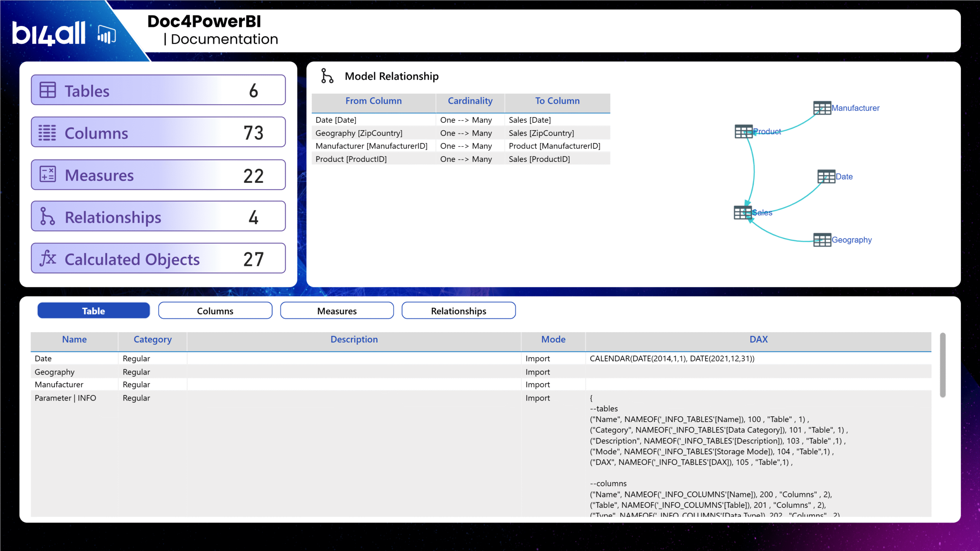Click the 'Sales [ProductID]' to-column cell

point(557,159)
